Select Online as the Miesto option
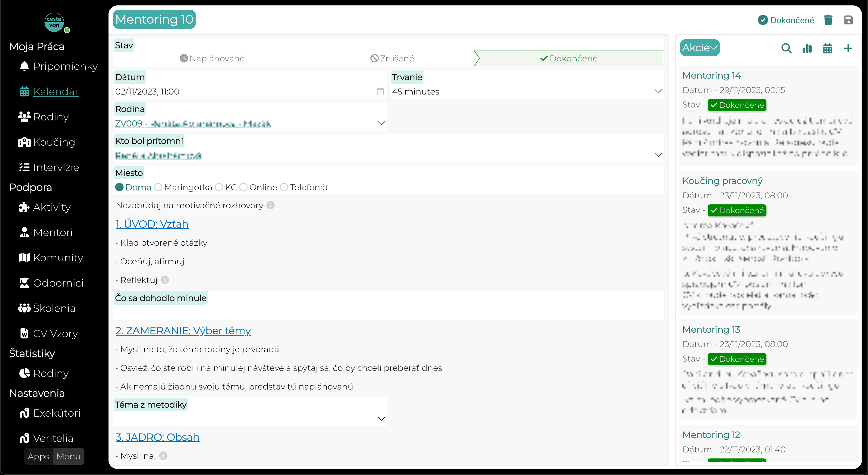Viewport: 868px width, 475px height. point(243,187)
